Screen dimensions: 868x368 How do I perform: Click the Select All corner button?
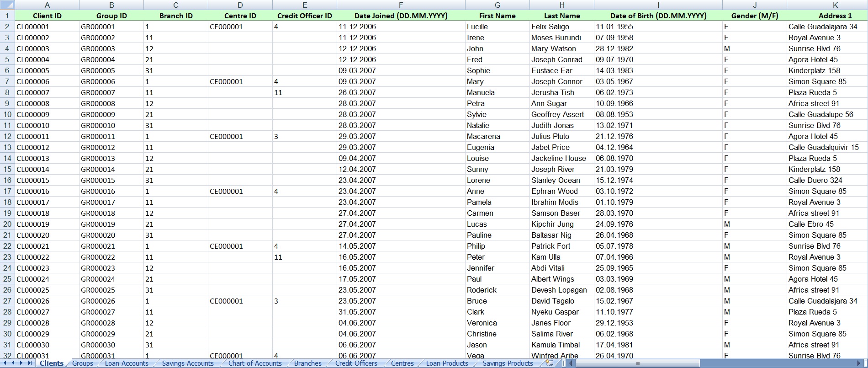pyautogui.click(x=7, y=5)
